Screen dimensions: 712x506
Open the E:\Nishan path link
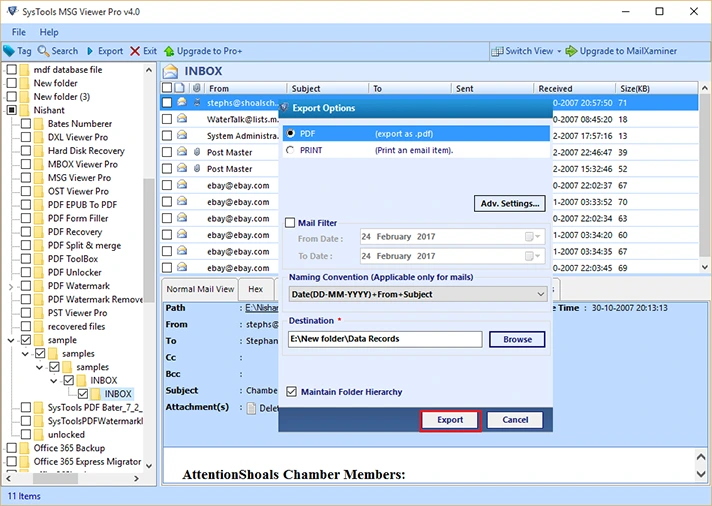coord(262,308)
